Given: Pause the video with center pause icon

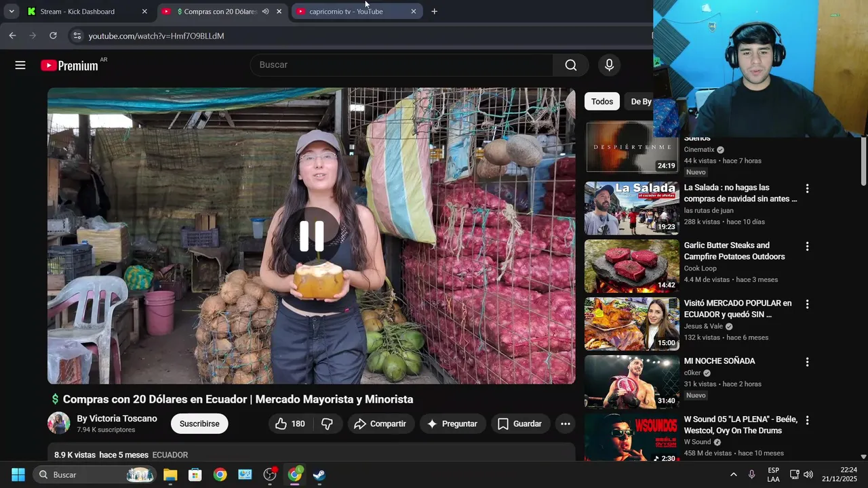Looking at the screenshot, I should 312,236.
